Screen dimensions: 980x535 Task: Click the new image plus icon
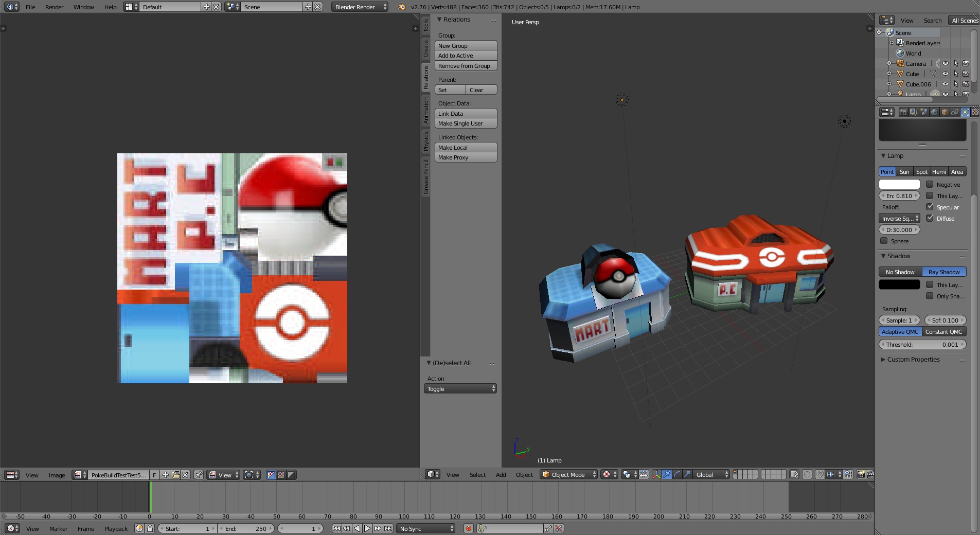166,475
